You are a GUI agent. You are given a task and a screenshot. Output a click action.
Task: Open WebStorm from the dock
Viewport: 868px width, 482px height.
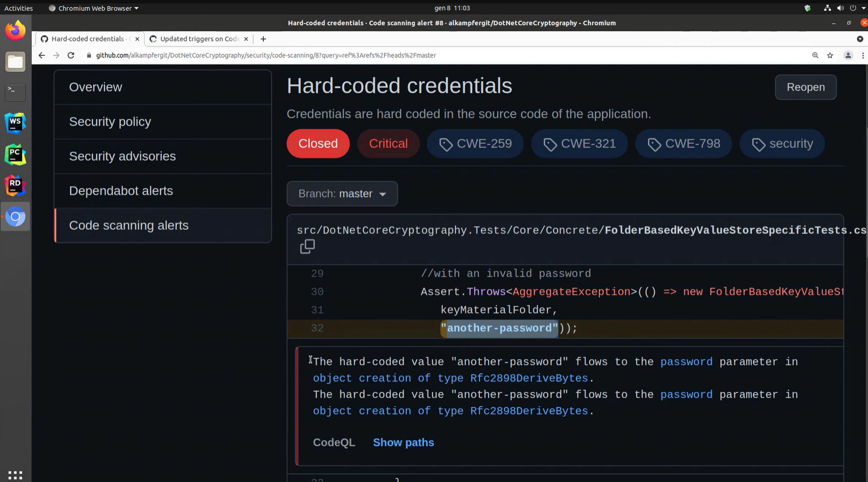(15, 123)
